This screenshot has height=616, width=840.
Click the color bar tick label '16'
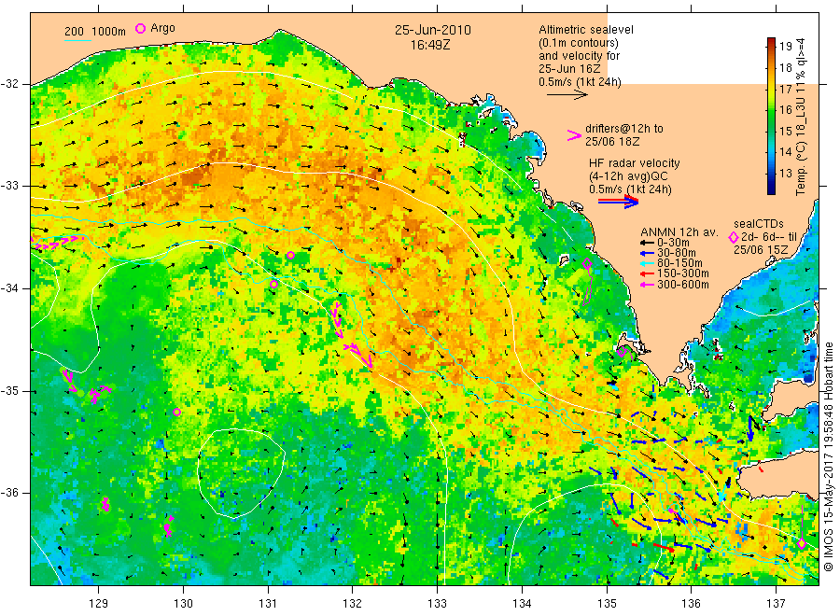click(x=785, y=110)
